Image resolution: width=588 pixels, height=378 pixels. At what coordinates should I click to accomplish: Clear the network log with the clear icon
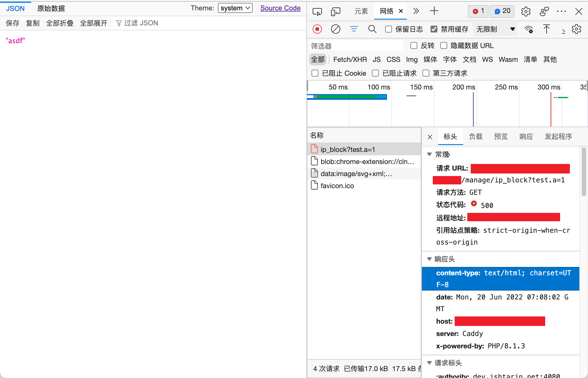pos(335,29)
